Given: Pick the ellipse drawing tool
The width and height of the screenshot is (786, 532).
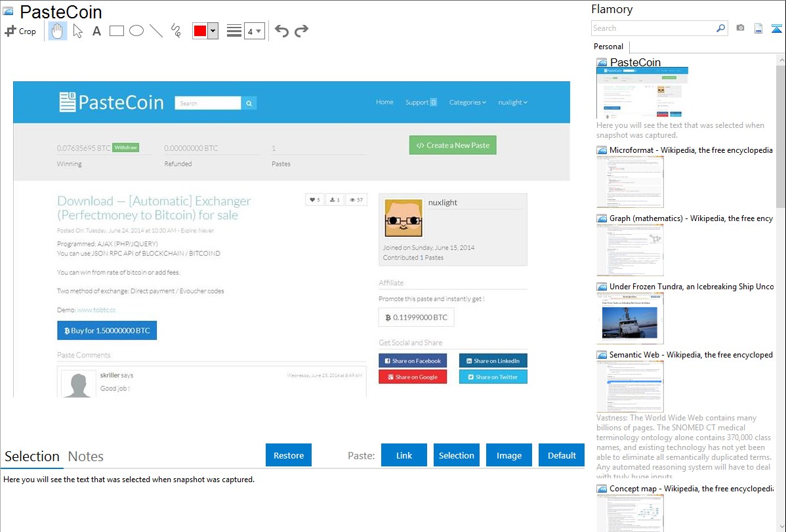Looking at the screenshot, I should tap(136, 31).
